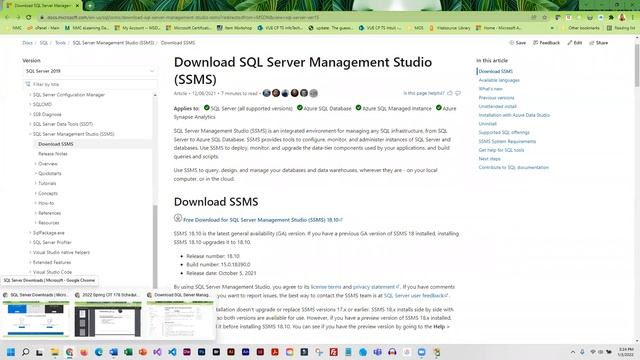
Task: Open Excel from the taskbar
Action: point(128,352)
